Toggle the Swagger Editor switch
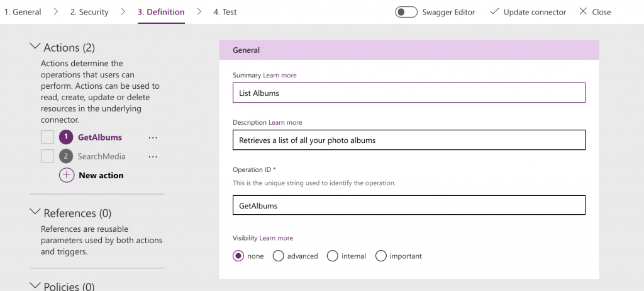This screenshot has width=644, height=291. click(406, 12)
